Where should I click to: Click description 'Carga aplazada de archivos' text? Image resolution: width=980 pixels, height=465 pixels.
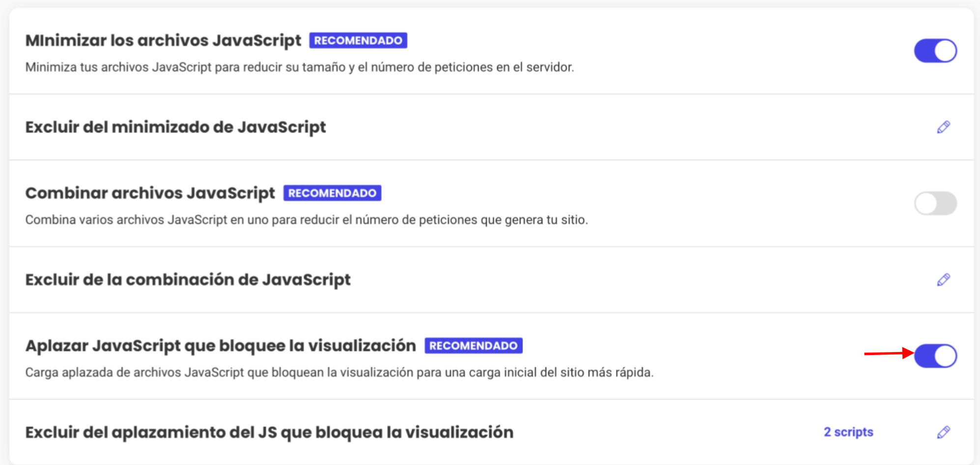click(x=339, y=373)
